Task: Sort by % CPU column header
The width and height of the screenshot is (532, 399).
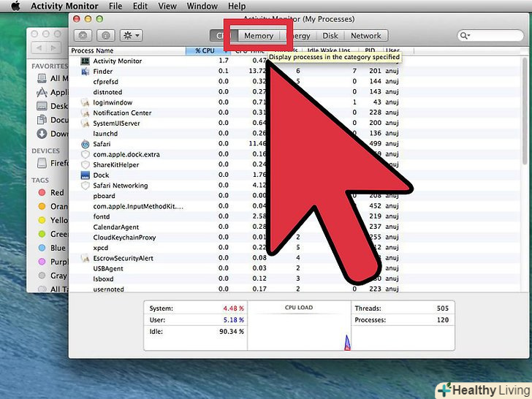Action: [x=208, y=50]
